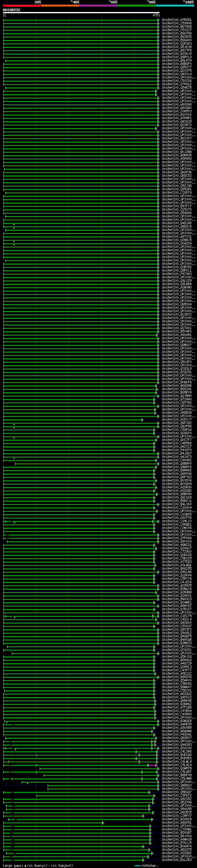The image size is (197, 868).
Task: Click the red 20% identity legend segment
Action: pos(22,6)
